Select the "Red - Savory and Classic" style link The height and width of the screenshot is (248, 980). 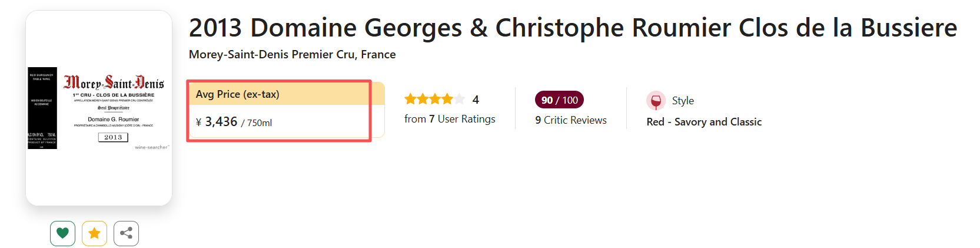pos(704,122)
